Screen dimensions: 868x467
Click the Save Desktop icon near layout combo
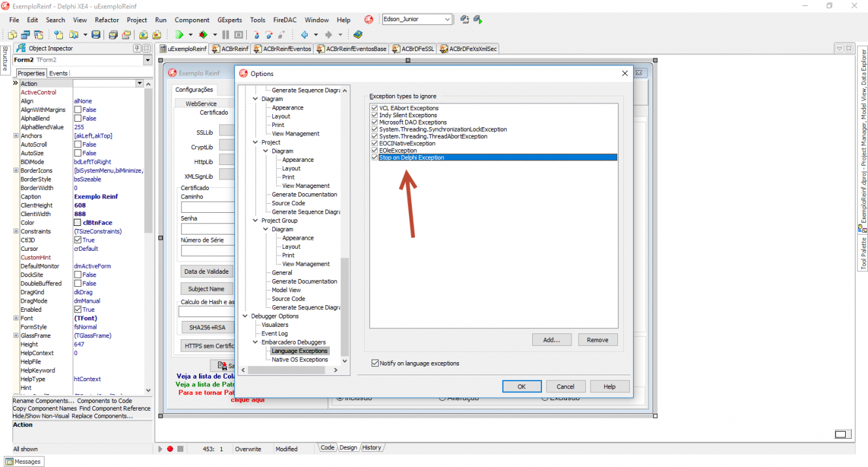pyautogui.click(x=464, y=20)
